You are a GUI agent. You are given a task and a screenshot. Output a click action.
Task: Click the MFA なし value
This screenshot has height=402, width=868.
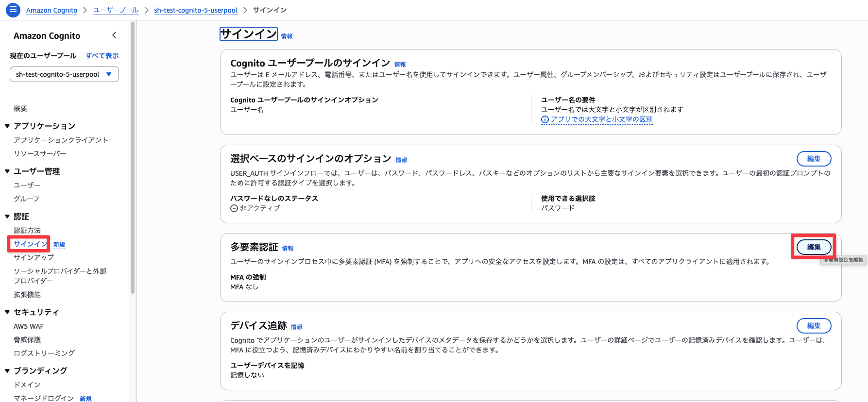coord(244,287)
